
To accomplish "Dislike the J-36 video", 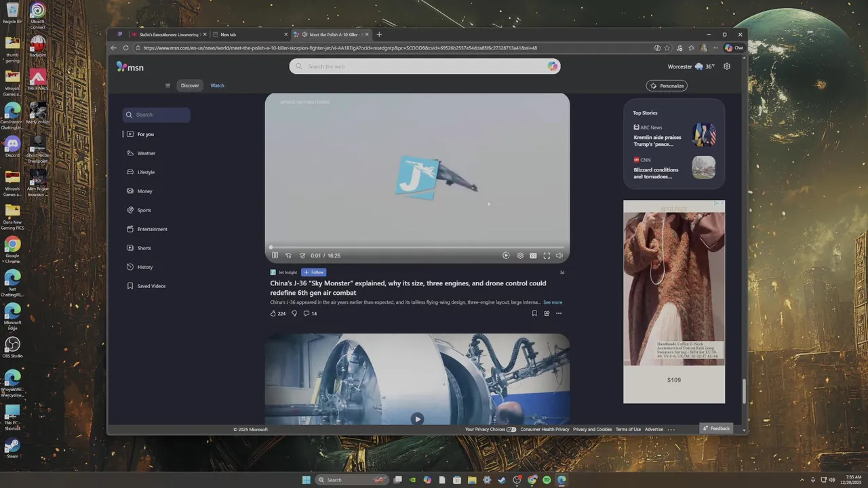I will pyautogui.click(x=294, y=313).
